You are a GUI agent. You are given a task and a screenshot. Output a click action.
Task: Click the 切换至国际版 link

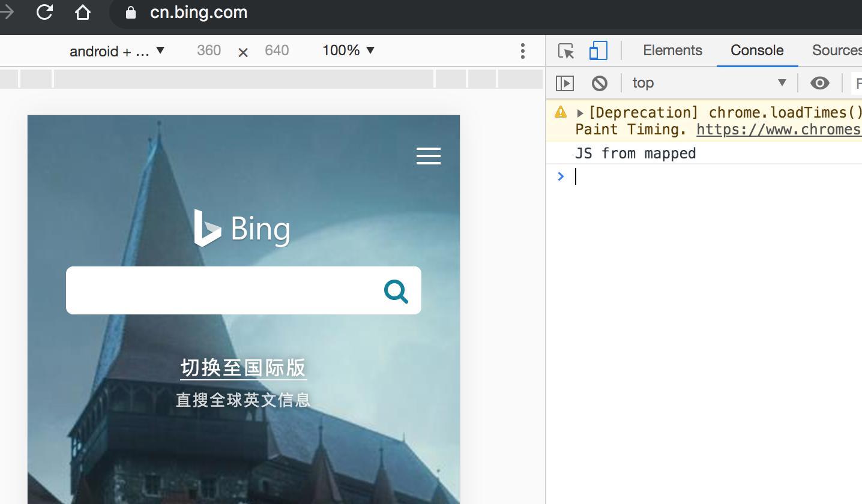click(243, 368)
